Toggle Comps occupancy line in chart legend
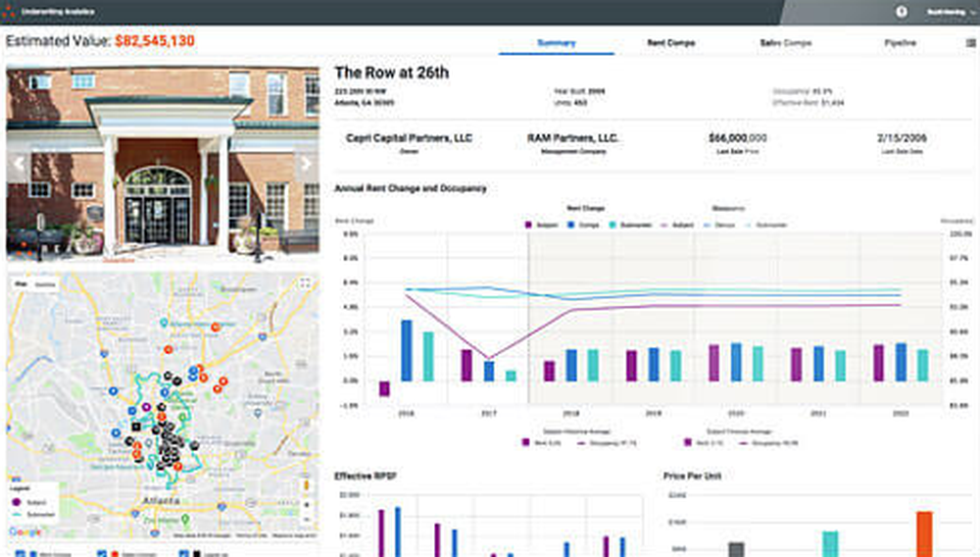Viewport: 980px width, 557px height. pos(719,225)
